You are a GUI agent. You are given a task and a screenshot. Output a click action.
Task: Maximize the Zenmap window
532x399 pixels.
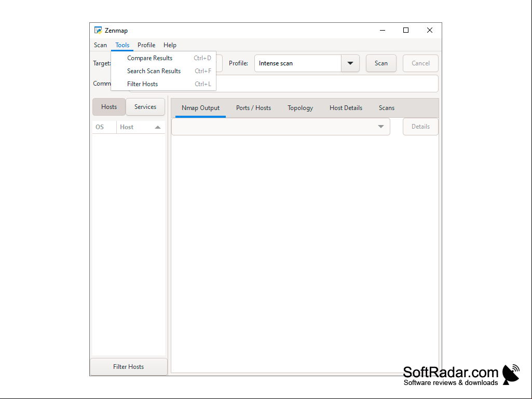tap(406, 30)
